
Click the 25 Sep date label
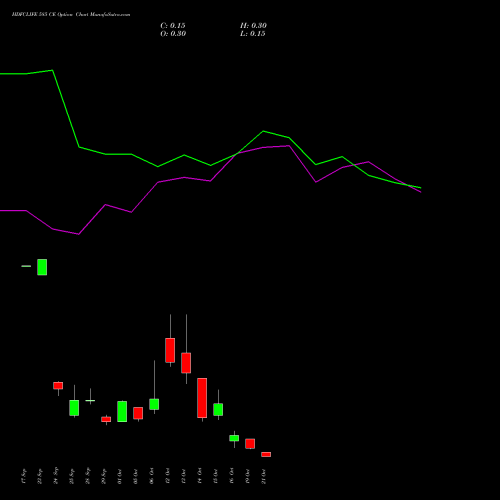pos(72,476)
